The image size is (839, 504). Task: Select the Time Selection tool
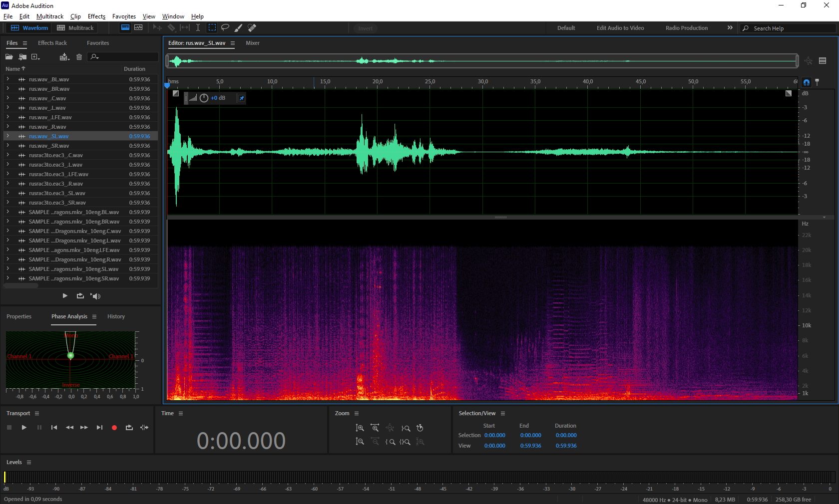(198, 28)
